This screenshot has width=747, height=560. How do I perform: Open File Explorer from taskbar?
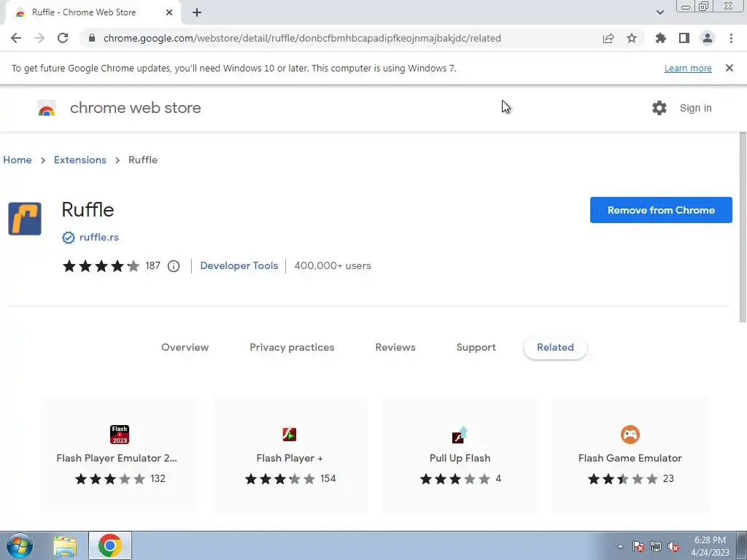pyautogui.click(x=65, y=545)
